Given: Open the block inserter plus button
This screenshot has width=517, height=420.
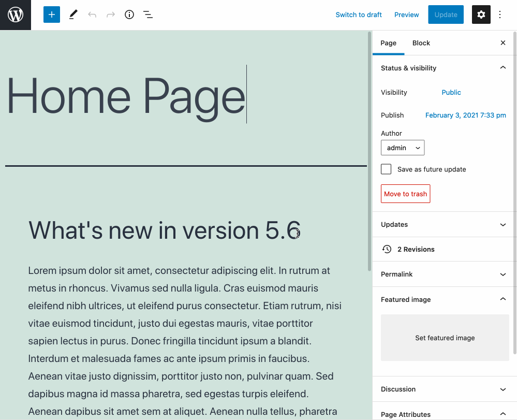Looking at the screenshot, I should 52,15.
